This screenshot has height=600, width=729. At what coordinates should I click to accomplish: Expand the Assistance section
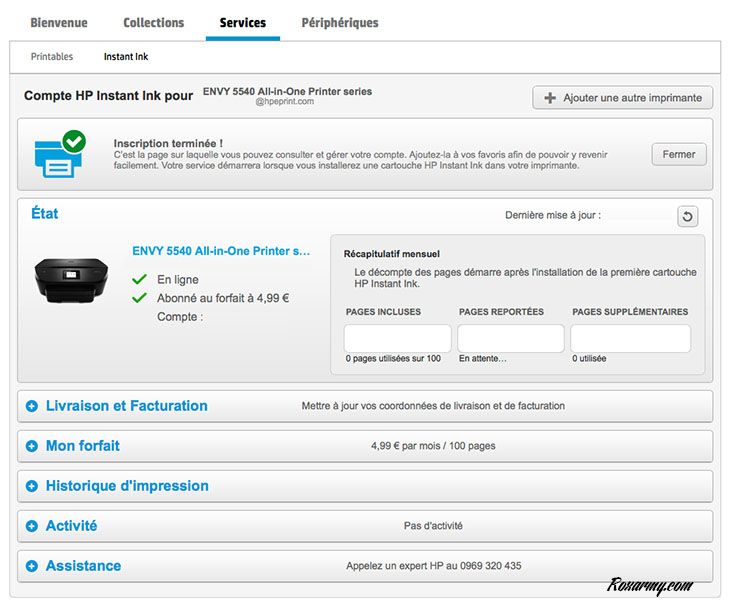tap(32, 566)
